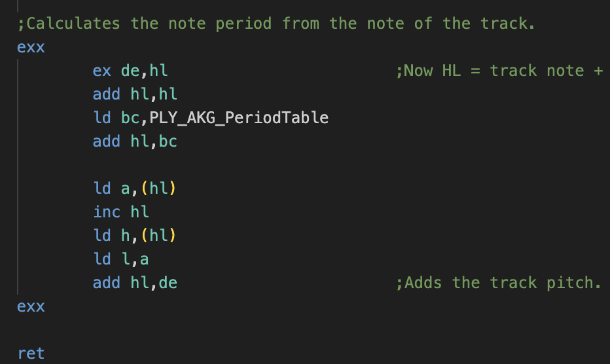Click the "ld l,a" instruction
The height and width of the screenshot is (364, 610).
[x=121, y=259]
